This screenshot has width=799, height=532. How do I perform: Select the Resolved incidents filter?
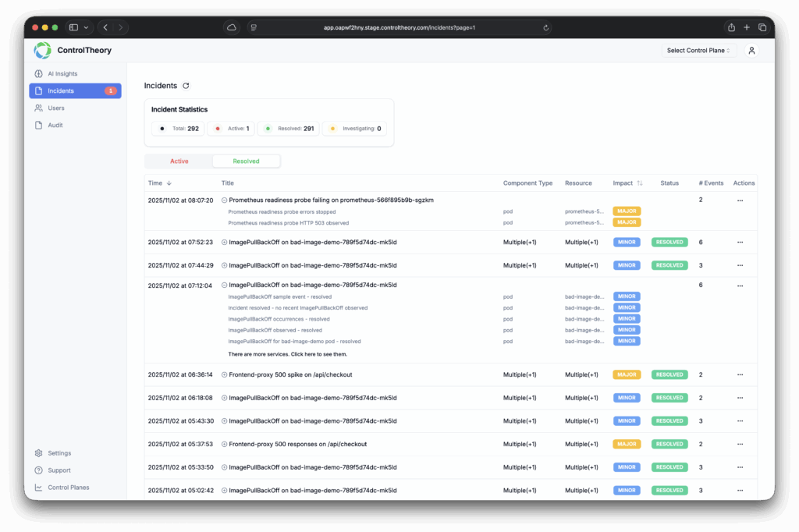246,161
